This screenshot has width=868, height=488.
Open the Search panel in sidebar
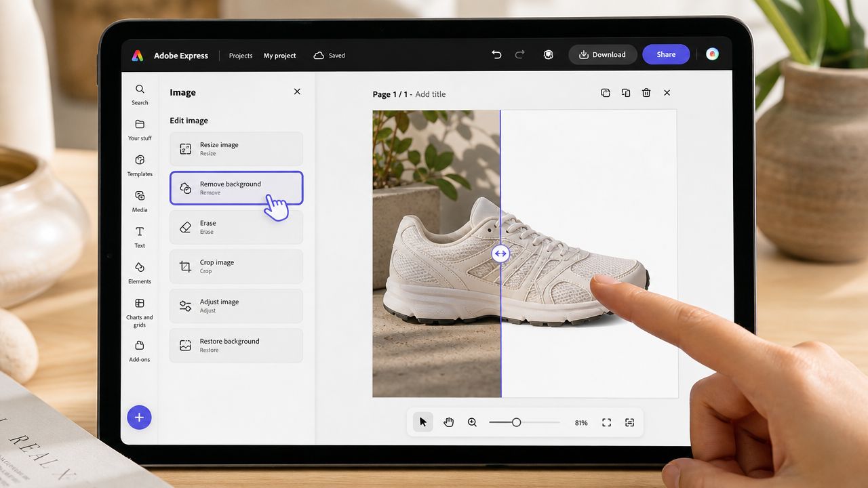140,94
